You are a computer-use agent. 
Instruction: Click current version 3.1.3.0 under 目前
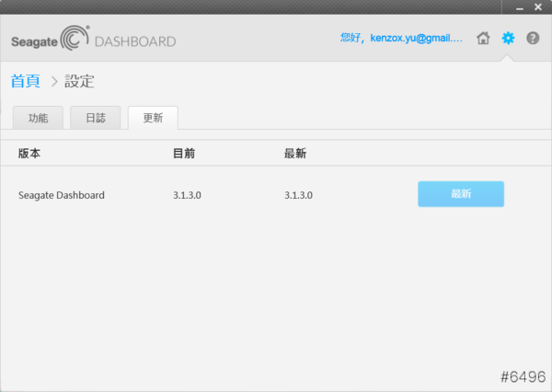(187, 195)
